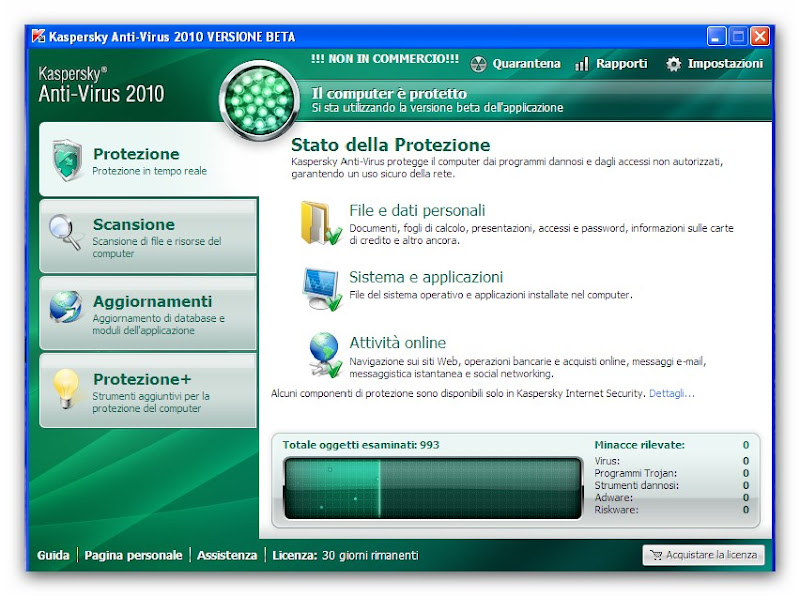
Task: Click the Kaspersky Anti-Virus 2010 logo text
Action: pyautogui.click(x=102, y=85)
